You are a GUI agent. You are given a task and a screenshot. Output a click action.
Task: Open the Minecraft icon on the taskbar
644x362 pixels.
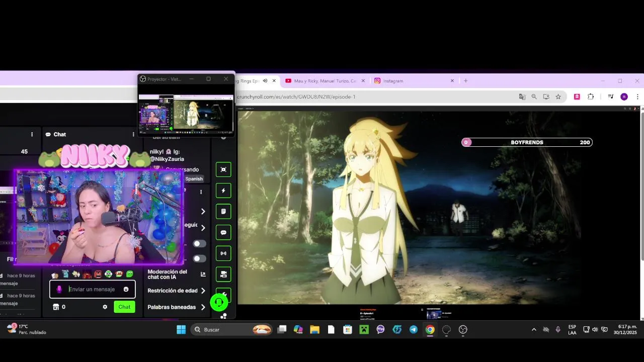pyautogui.click(x=364, y=329)
